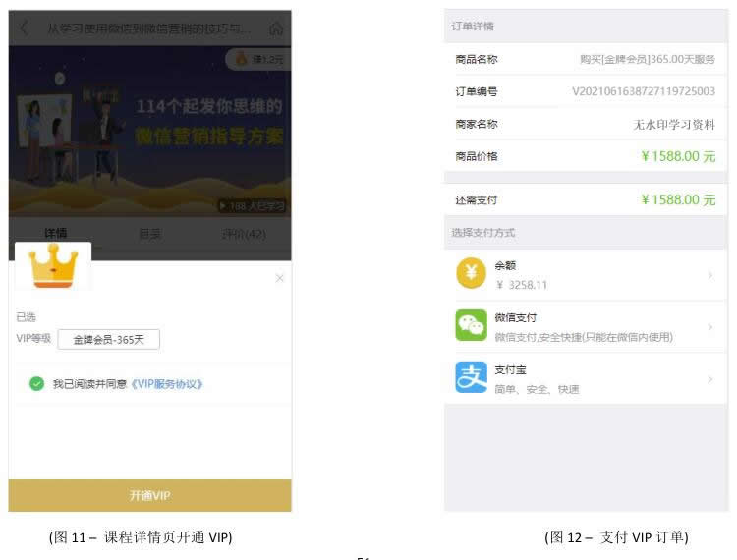This screenshot has width=737, height=560.
Task: Toggle the green agreement checkmark
Action: (36, 384)
